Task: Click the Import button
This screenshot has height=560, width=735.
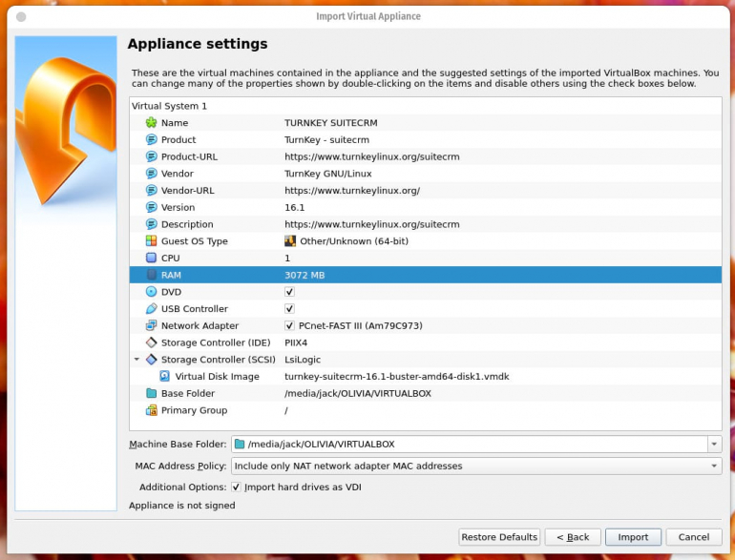Action: (x=633, y=537)
